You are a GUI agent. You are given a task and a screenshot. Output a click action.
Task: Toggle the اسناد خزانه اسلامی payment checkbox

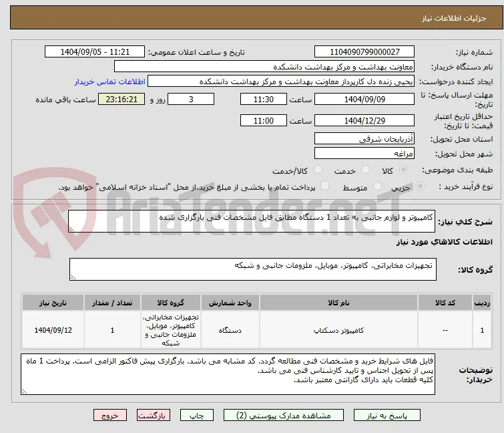[325, 186]
